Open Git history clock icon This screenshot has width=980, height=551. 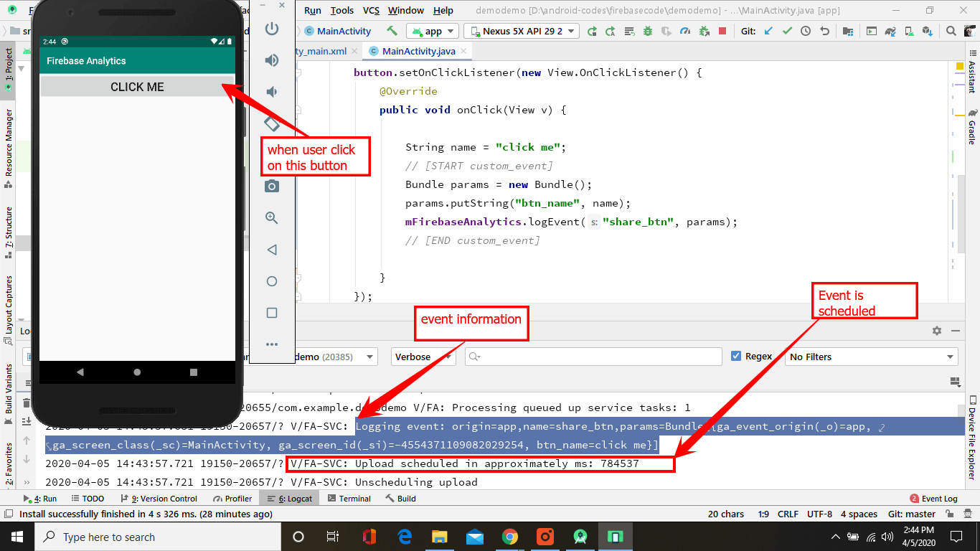coord(806,31)
